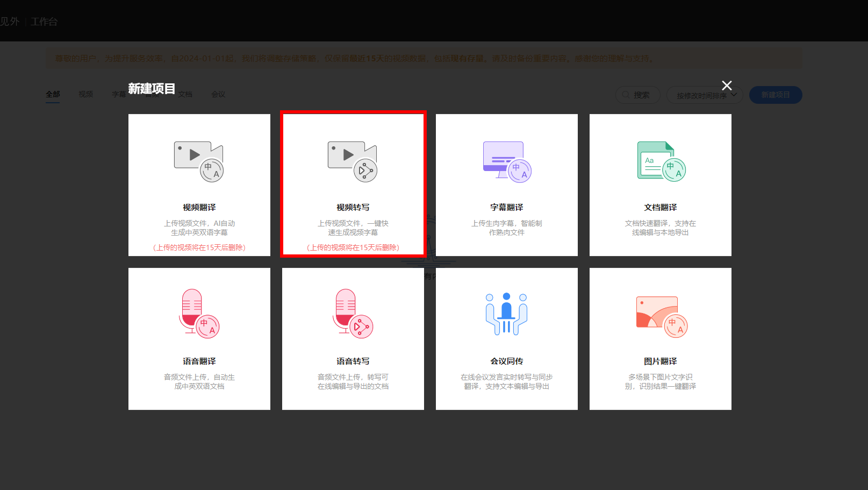Click the 图片翻译 card title

pos(661,361)
